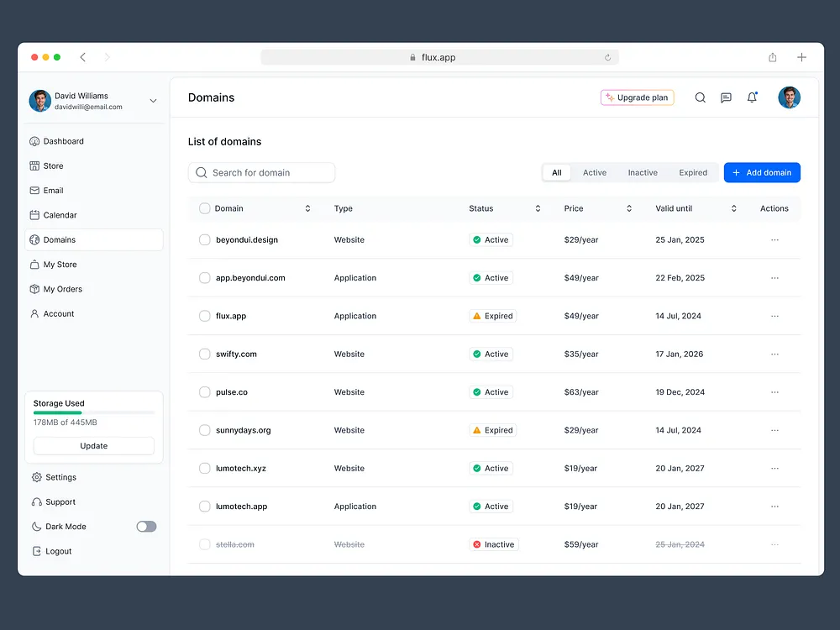Select the Store sidebar item

point(55,165)
